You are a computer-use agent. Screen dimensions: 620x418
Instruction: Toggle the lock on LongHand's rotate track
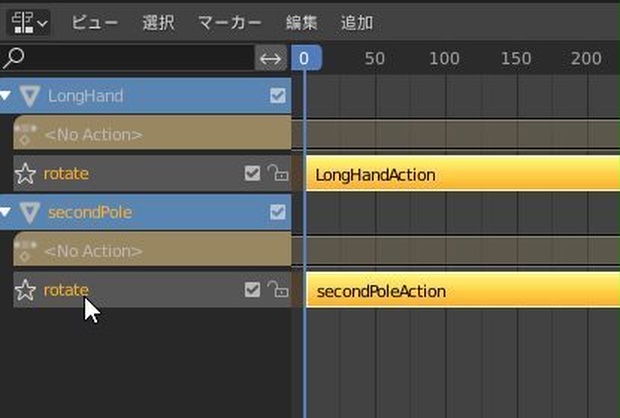278,173
